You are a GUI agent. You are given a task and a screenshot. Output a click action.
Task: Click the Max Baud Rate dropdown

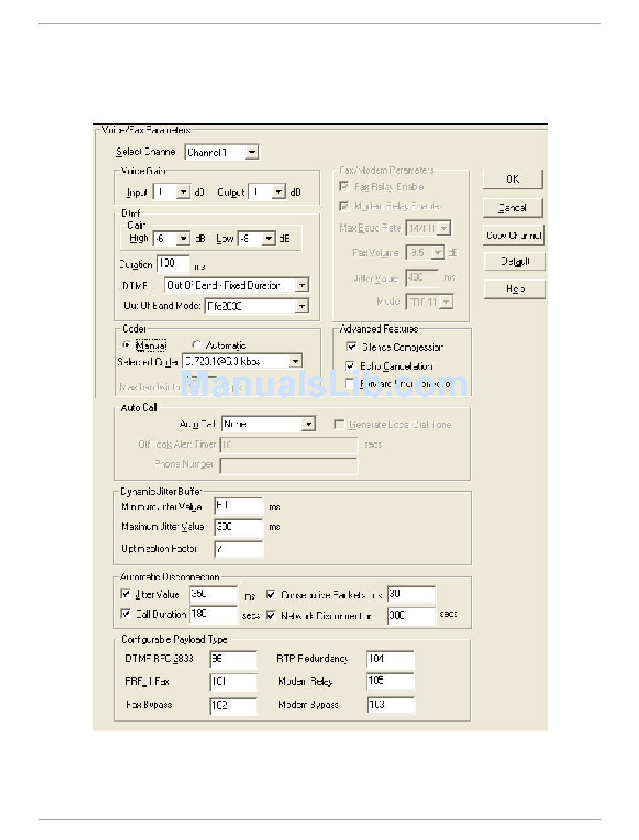coord(428,228)
